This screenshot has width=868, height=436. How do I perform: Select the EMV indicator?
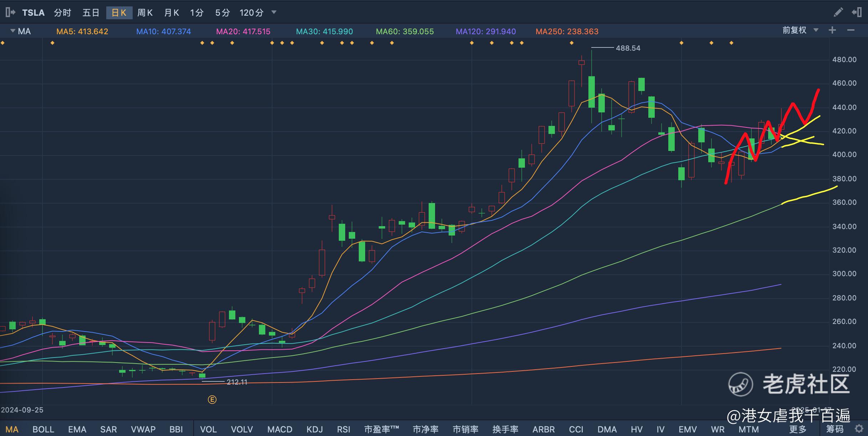688,429
